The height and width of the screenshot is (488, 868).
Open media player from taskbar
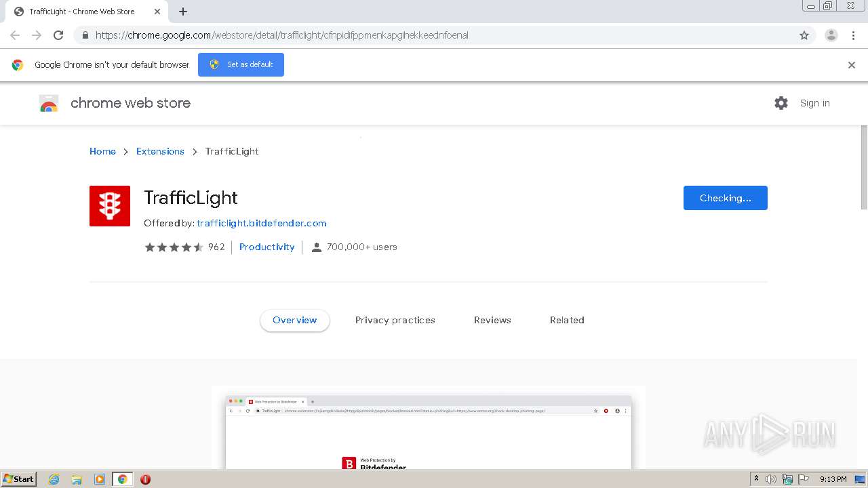(100, 479)
